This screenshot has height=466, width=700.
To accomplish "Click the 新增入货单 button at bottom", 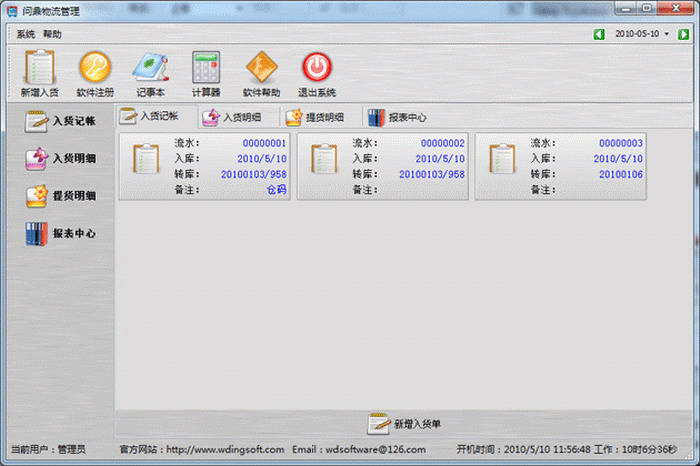I will pos(404,424).
